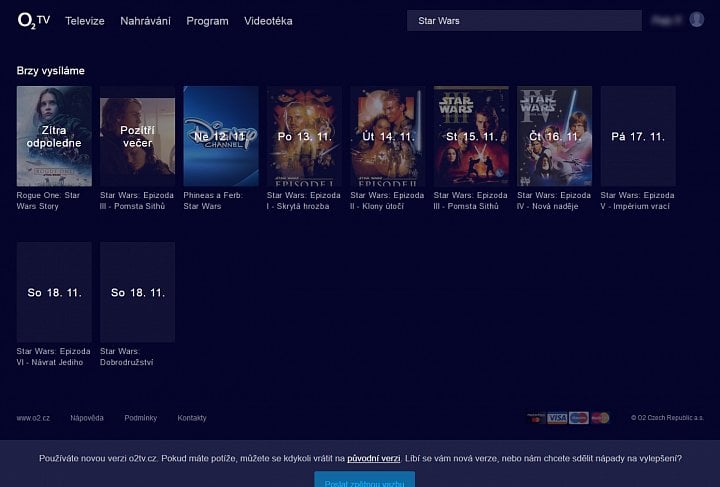Follow the www.o2.cz footer link

33,418
